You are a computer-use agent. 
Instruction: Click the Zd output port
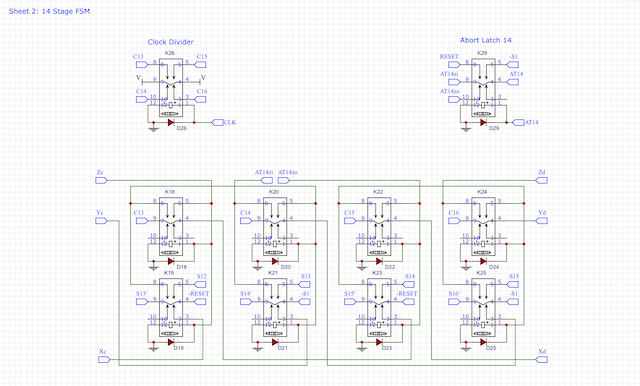point(542,180)
